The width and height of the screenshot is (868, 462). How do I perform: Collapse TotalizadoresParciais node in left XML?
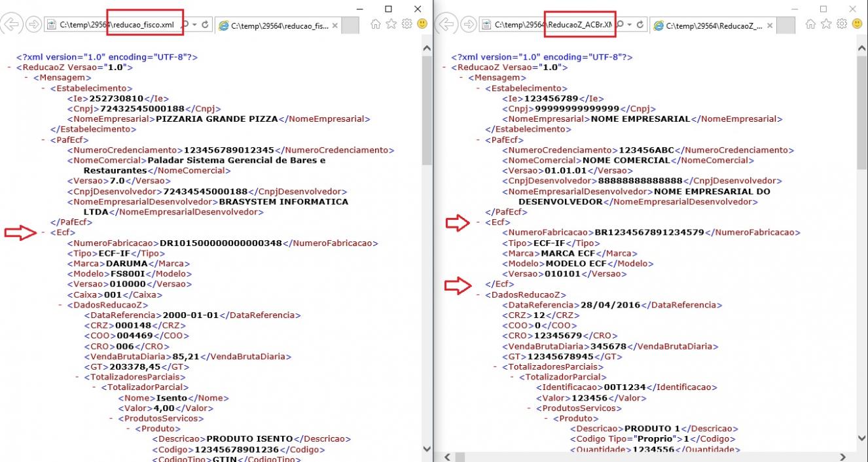pos(77,377)
